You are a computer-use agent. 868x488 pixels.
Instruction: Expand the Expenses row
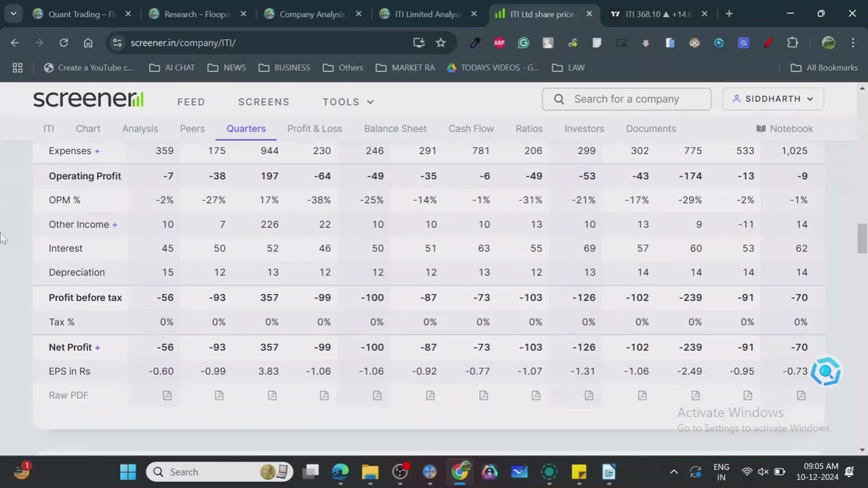97,151
